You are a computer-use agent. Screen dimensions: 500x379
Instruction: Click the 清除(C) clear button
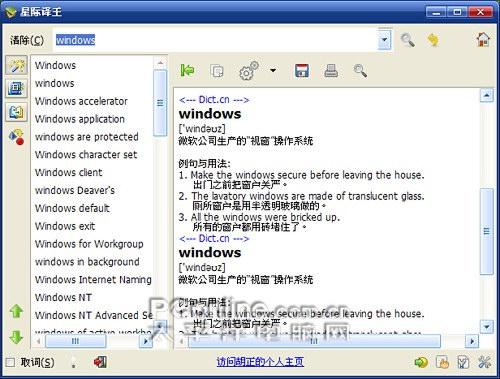[27, 40]
